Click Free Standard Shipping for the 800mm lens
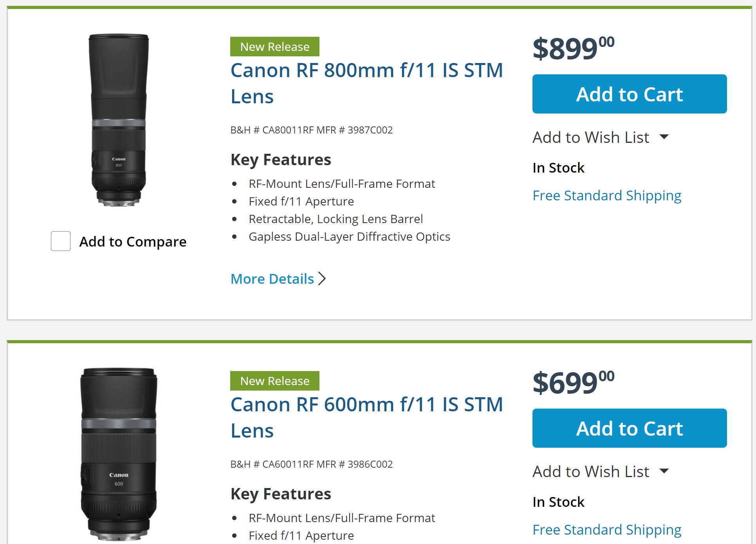756x544 pixels. [607, 196]
